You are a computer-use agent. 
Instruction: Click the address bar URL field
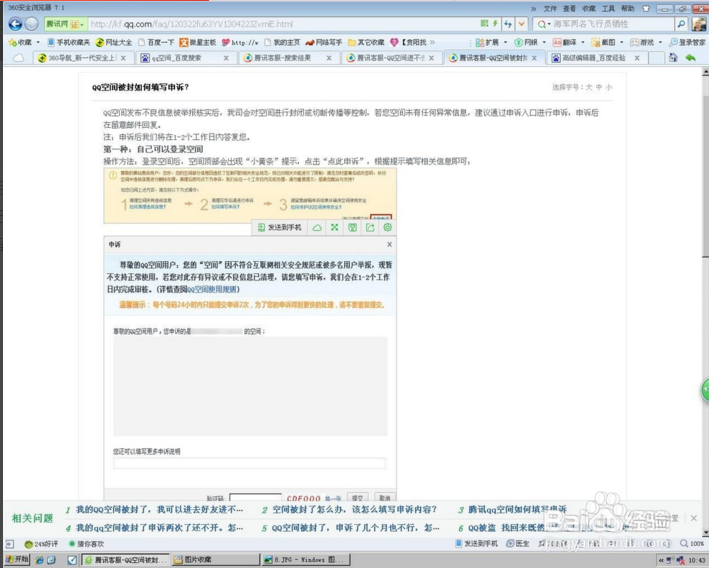[x=283, y=24]
